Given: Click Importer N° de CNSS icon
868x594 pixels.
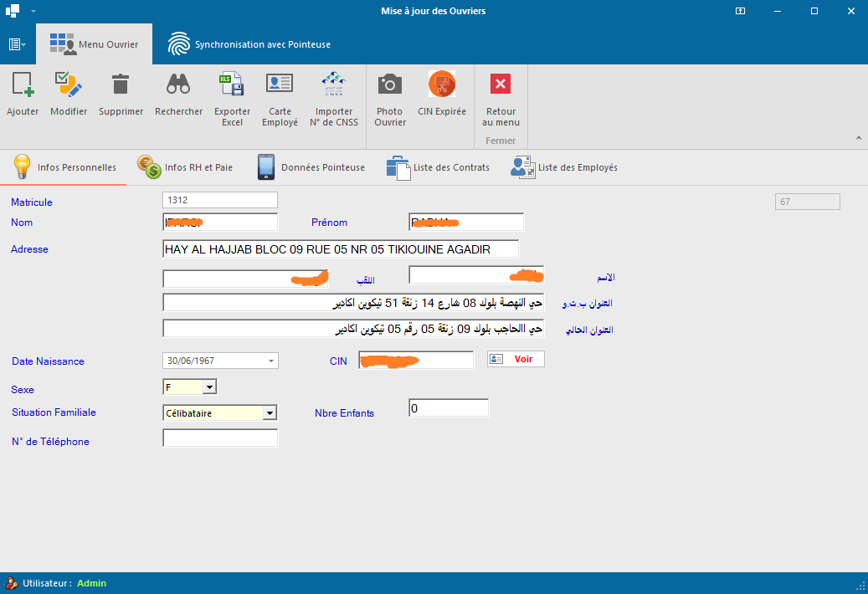Looking at the screenshot, I should [x=334, y=84].
